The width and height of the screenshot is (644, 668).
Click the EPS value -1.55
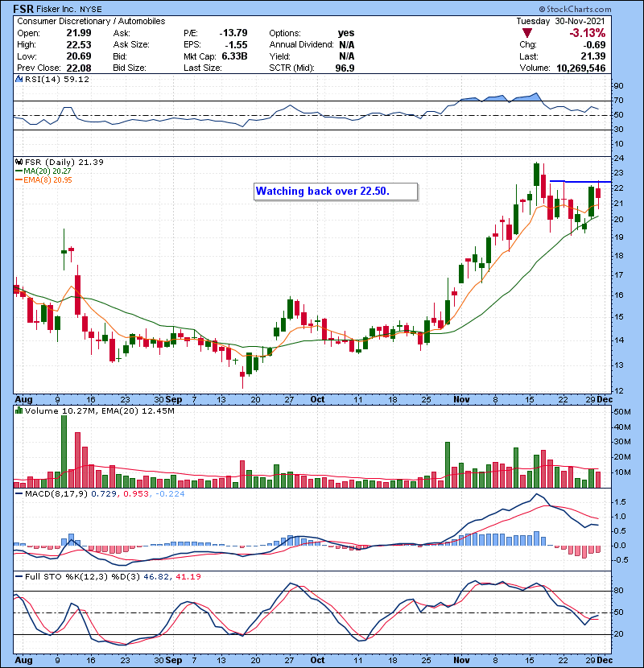tap(236, 45)
